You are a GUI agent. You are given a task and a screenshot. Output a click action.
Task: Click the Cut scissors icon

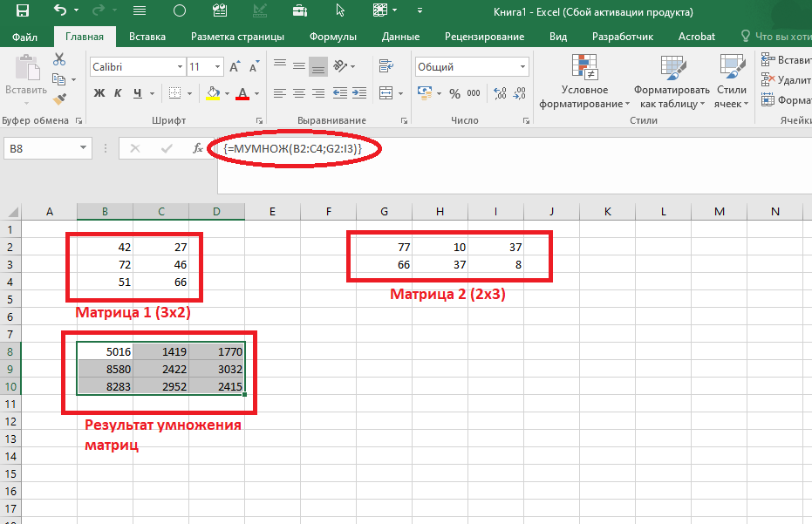[59, 59]
